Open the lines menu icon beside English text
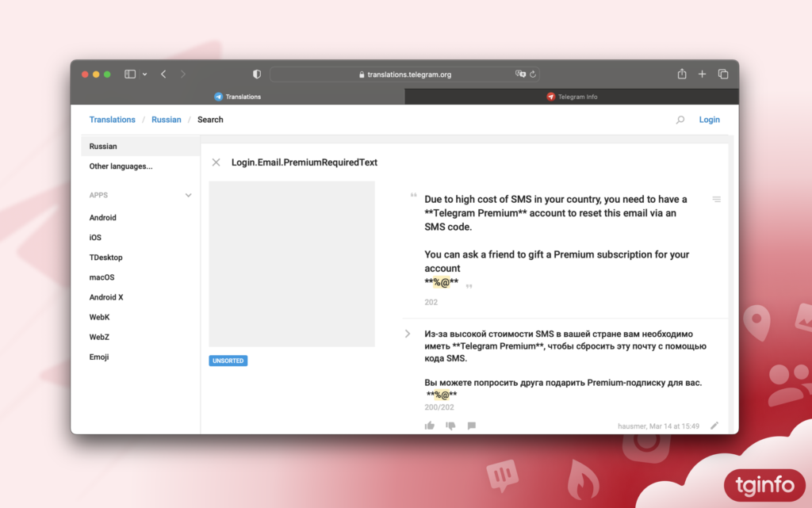 pyautogui.click(x=716, y=199)
